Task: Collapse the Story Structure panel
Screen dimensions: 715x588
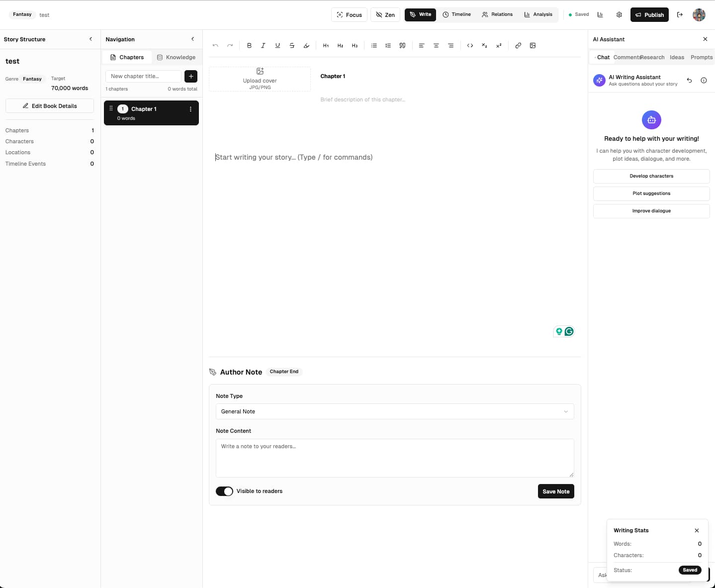Action: 90,39
